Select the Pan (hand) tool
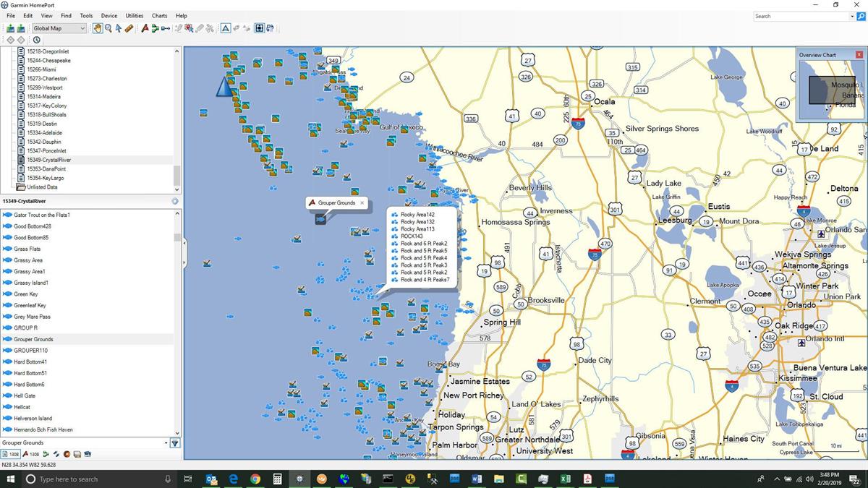868x488 pixels. click(x=97, y=28)
